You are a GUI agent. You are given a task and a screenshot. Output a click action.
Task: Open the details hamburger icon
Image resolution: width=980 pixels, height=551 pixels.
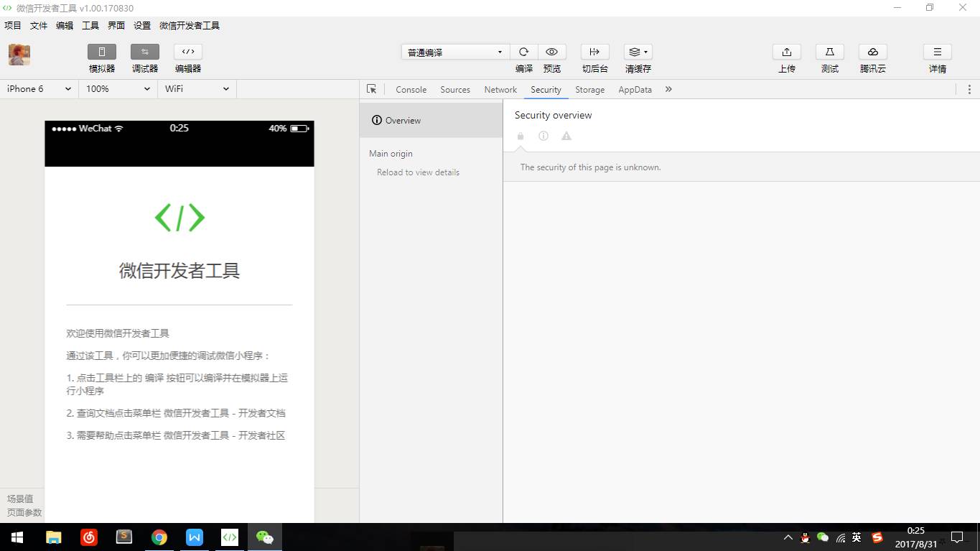point(937,52)
